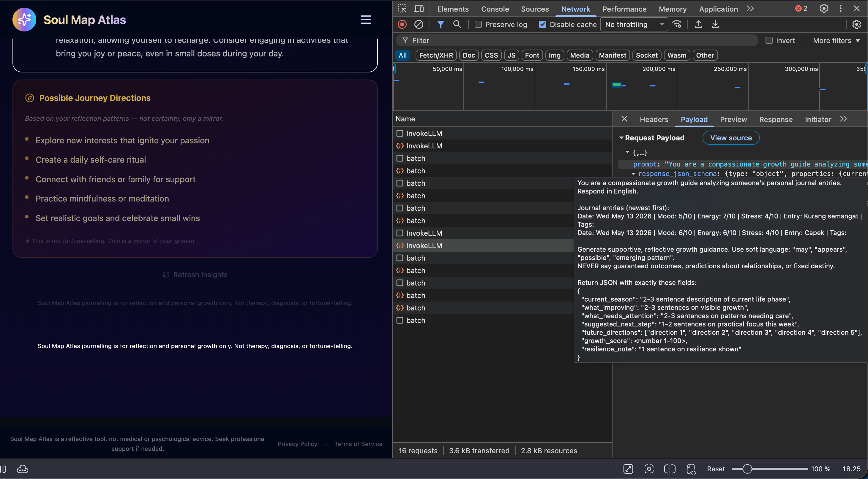This screenshot has width=868, height=479.
Task: Click the network Filter text field
Action: click(x=576, y=40)
